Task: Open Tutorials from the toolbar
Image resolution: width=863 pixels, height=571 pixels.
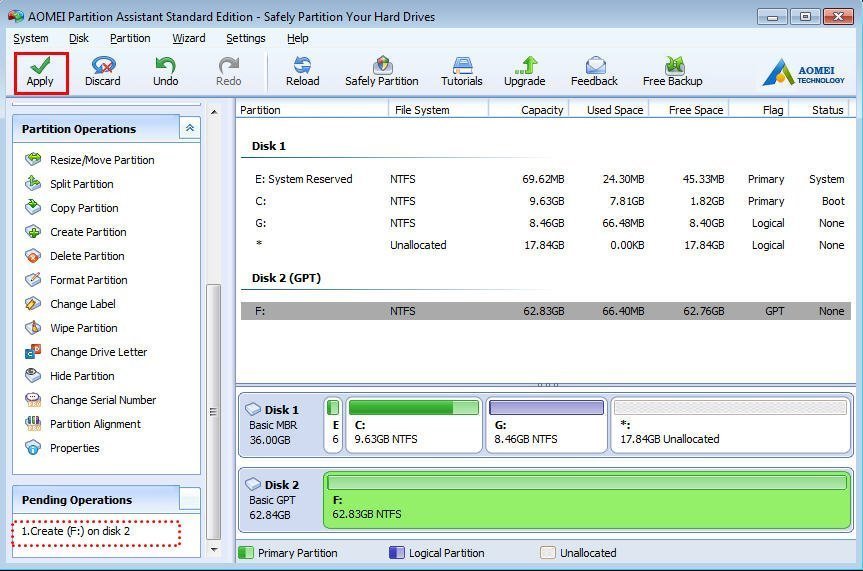Action: tap(462, 72)
